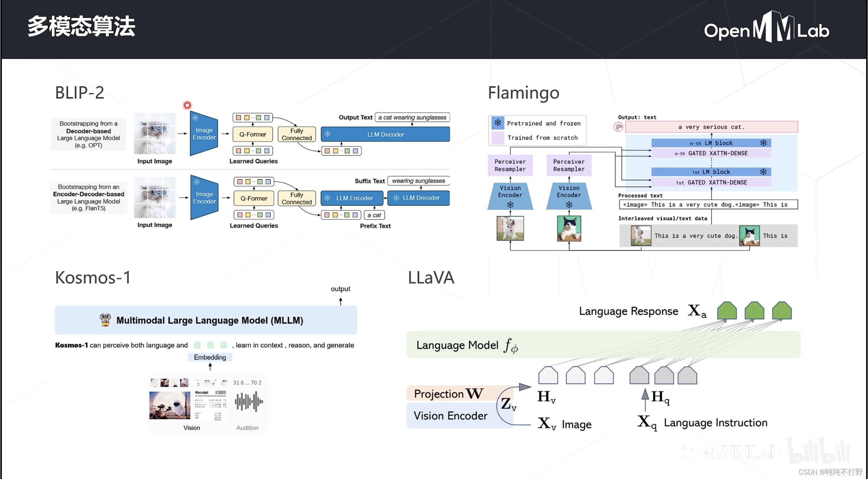This screenshot has height=479, width=868.
Task: Click the dog thumbnail in the interleaved data strip
Action: tap(641, 236)
